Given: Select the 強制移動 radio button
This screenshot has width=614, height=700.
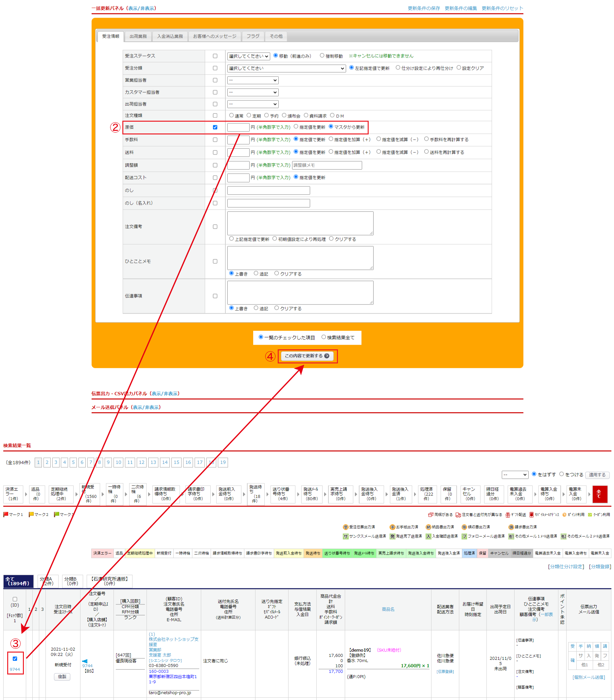Looking at the screenshot, I should pyautogui.click(x=322, y=56).
